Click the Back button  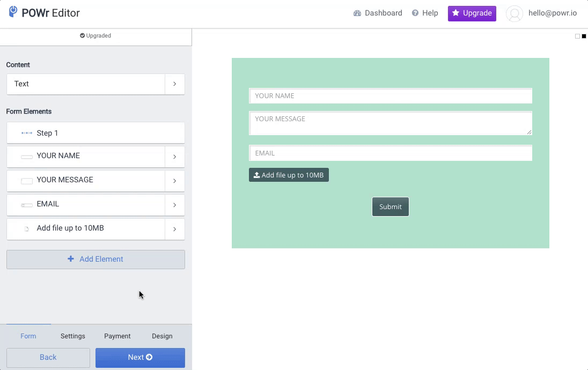pos(48,358)
